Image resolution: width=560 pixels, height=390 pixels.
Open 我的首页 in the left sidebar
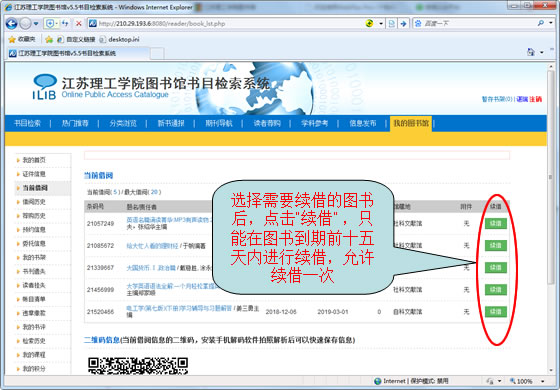34,160
